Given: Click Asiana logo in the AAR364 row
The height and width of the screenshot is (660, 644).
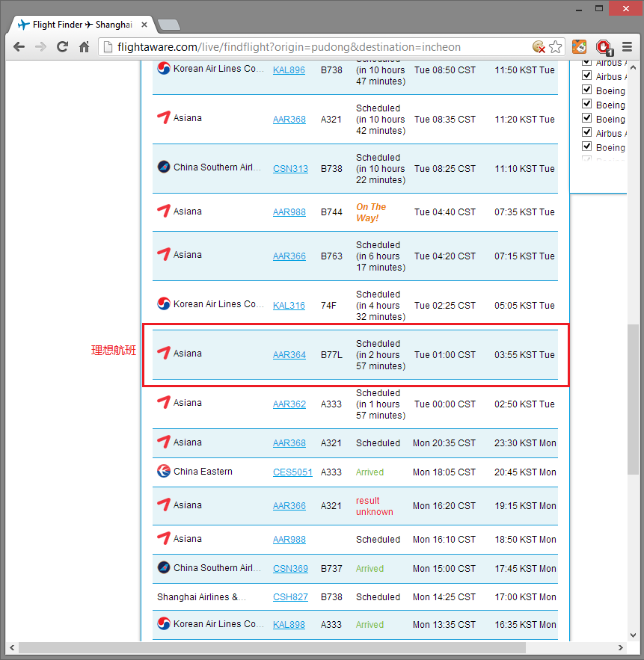Looking at the screenshot, I should [x=164, y=353].
